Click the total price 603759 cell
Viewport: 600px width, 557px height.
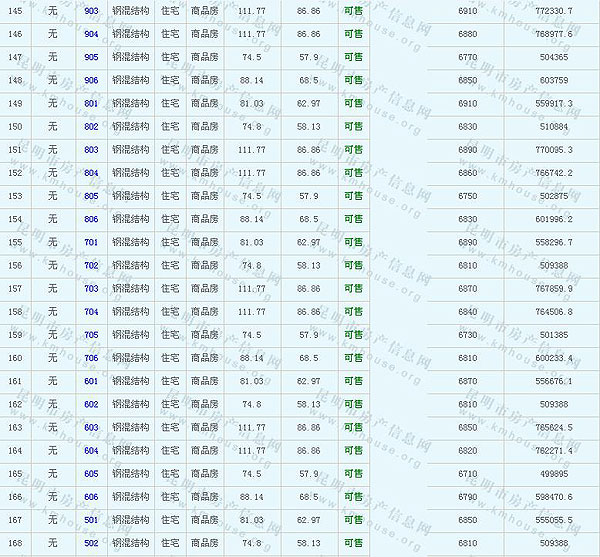pos(553,80)
